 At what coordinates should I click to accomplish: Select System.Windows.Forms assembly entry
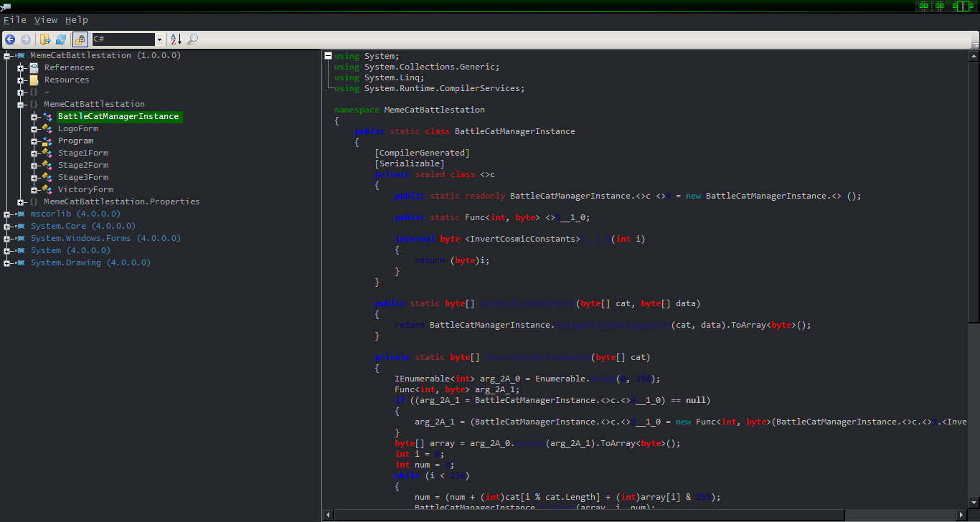(105, 238)
